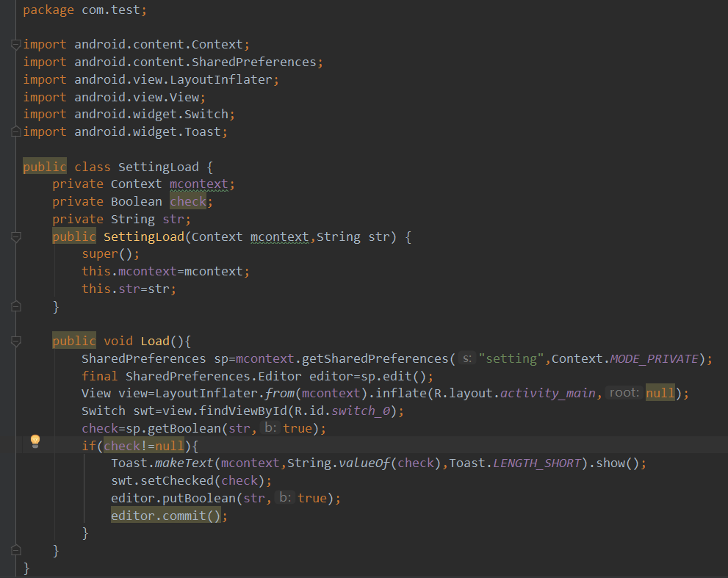The image size is (728, 578).
Task: Click the "android.widget.Toast" import
Action: point(148,132)
